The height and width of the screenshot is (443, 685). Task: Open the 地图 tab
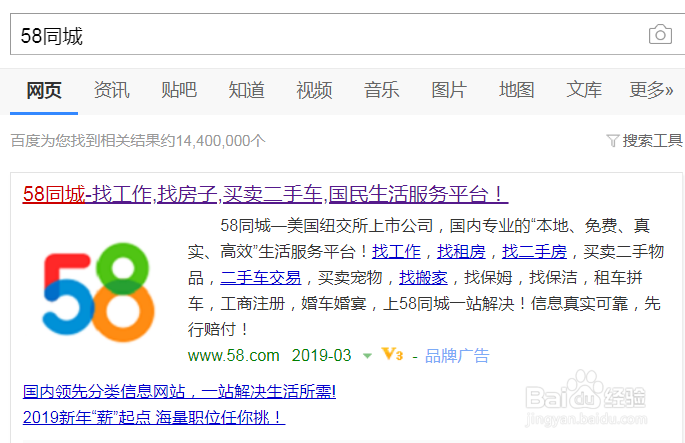(x=516, y=90)
